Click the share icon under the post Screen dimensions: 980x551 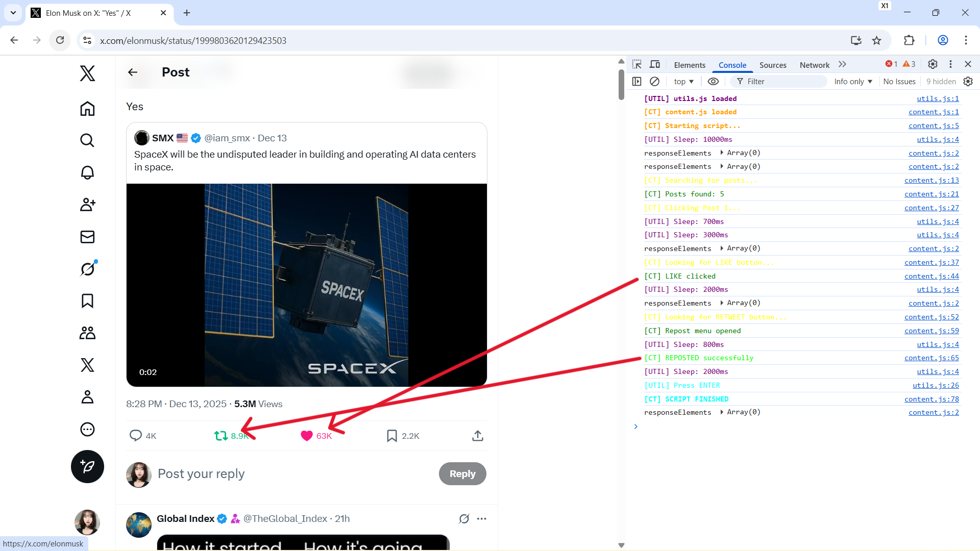(477, 436)
